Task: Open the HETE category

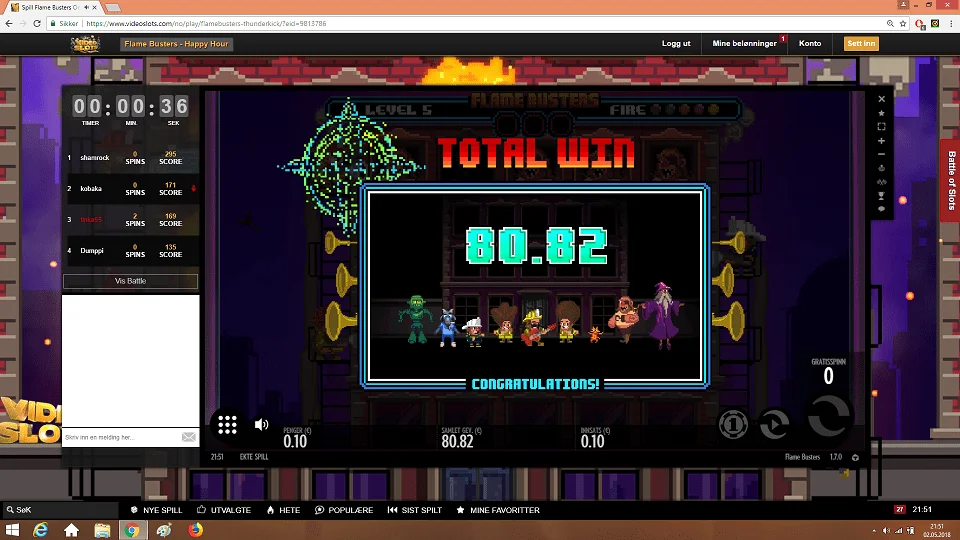Action: [x=283, y=510]
